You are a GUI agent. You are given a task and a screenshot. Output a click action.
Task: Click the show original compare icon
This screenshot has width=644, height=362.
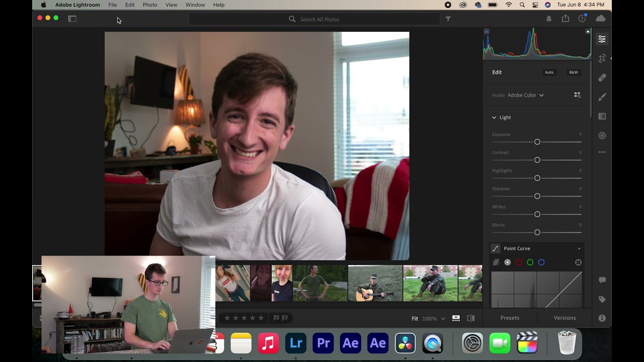tap(471, 318)
